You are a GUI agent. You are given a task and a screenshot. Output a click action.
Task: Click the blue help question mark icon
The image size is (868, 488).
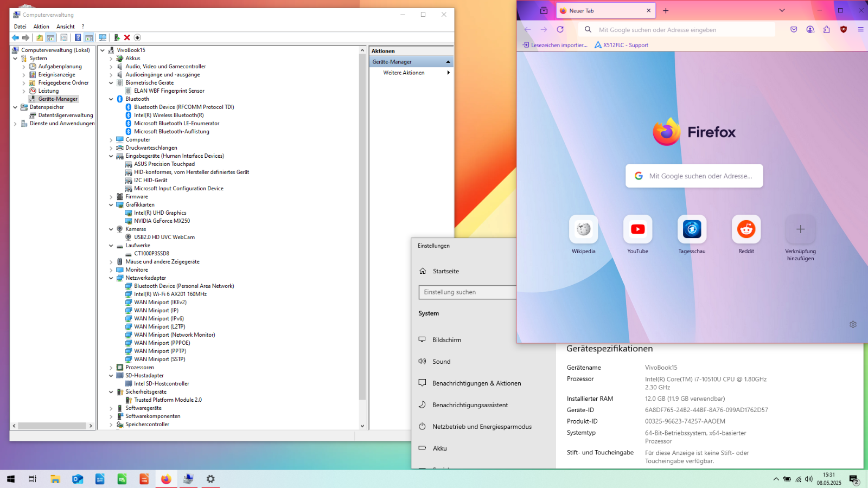(x=78, y=37)
